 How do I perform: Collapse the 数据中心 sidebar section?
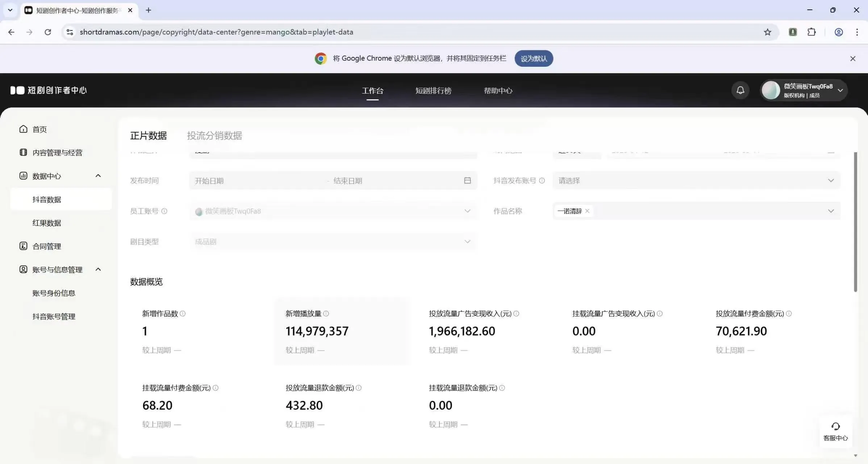point(98,176)
